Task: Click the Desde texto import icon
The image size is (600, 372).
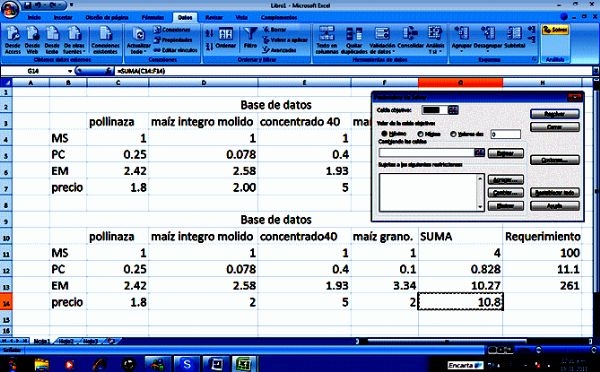Action: coord(52,40)
